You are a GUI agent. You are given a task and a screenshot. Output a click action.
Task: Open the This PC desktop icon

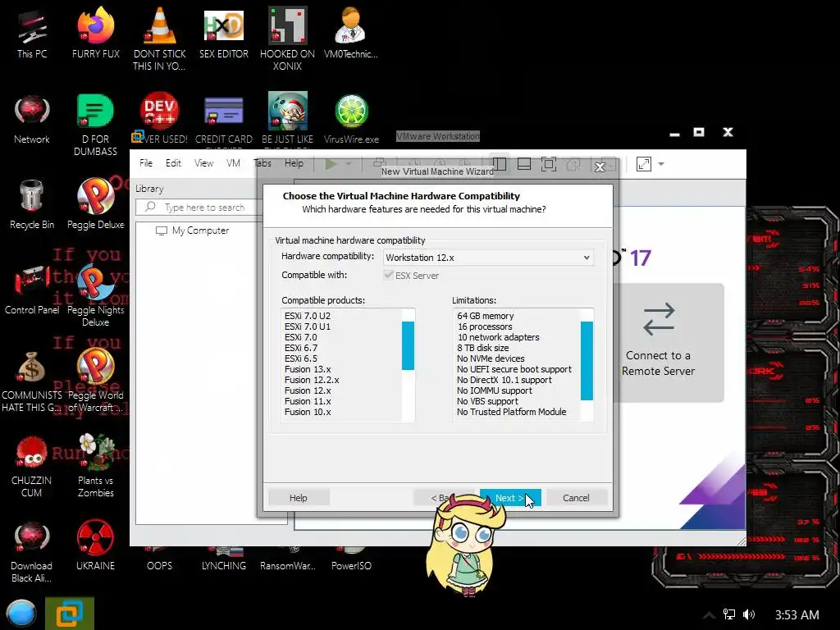click(32, 34)
